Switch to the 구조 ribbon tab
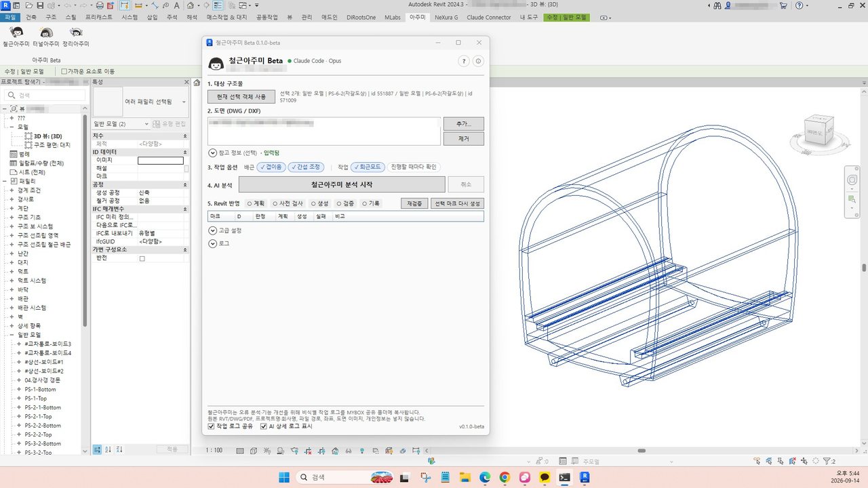The image size is (868, 488). coord(51,17)
